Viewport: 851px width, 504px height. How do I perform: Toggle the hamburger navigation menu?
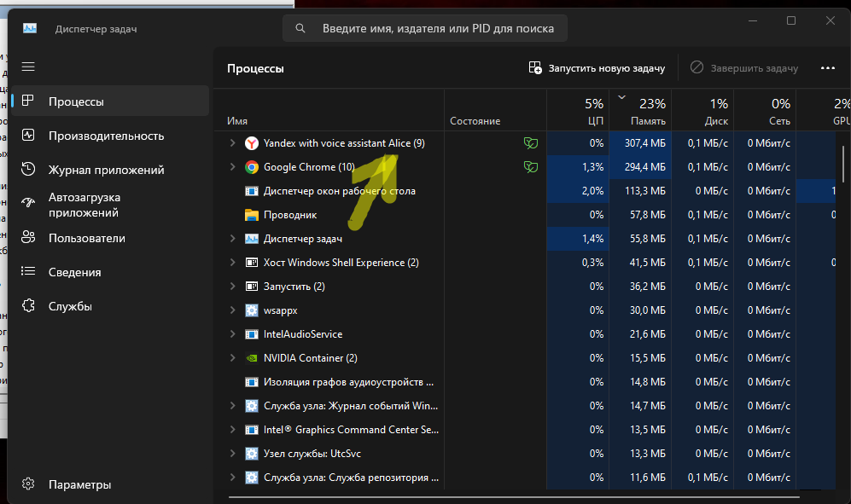28,67
